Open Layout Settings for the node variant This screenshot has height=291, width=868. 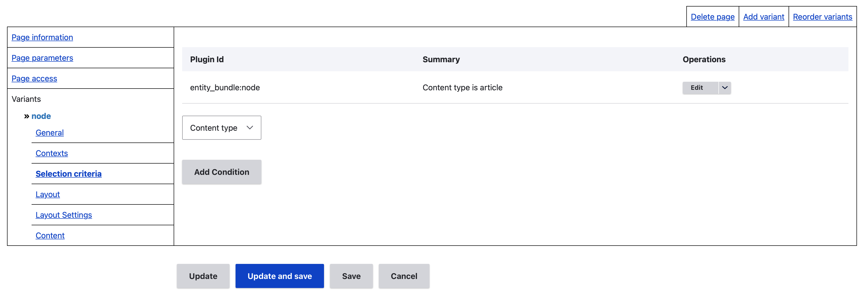coord(64,215)
